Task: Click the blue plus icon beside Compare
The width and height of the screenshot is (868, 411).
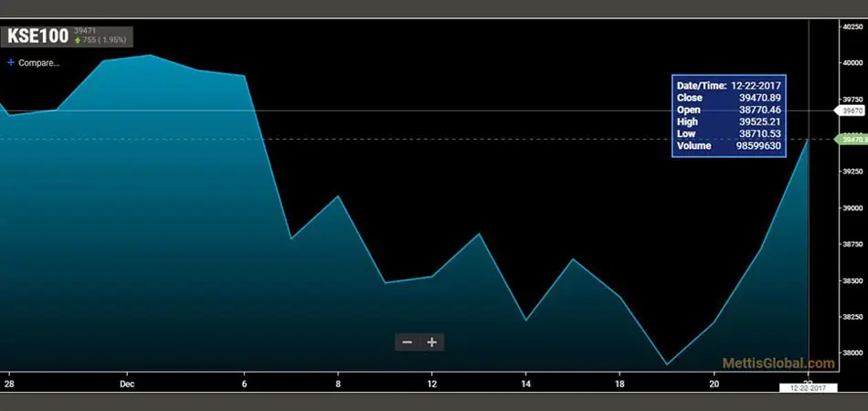Action: click(x=11, y=62)
